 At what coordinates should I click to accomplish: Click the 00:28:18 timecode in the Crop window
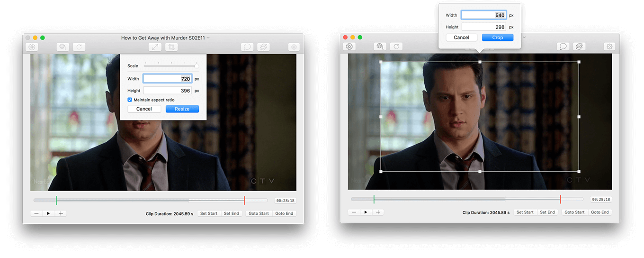(x=601, y=199)
